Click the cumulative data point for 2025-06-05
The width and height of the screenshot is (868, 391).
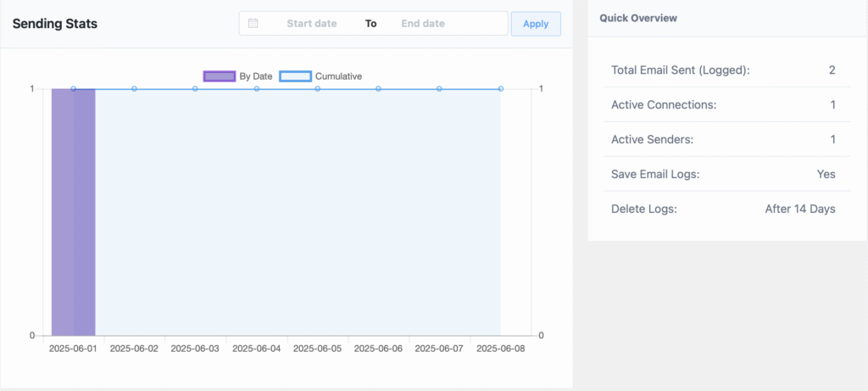317,88
